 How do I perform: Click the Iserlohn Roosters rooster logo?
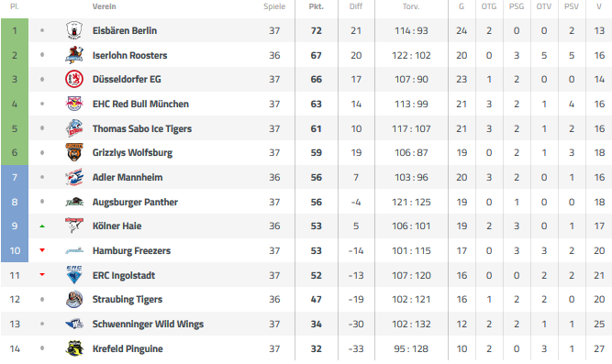pos(74,55)
